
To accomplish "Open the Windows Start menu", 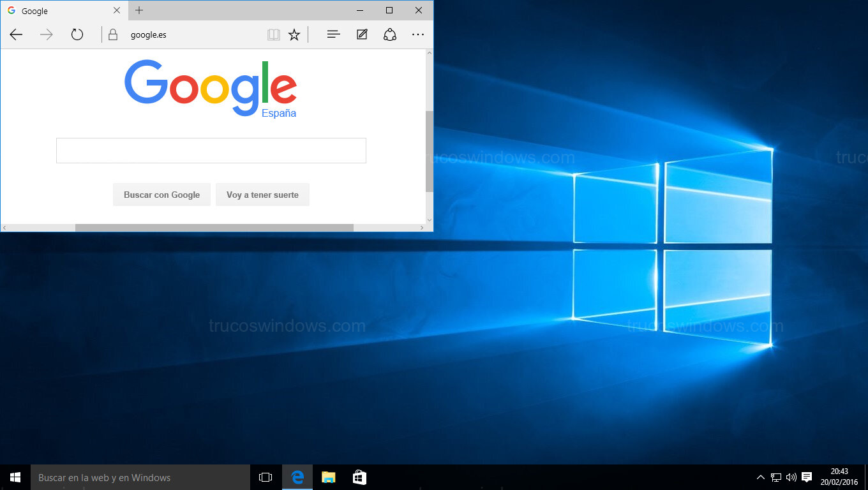I will (x=15, y=477).
